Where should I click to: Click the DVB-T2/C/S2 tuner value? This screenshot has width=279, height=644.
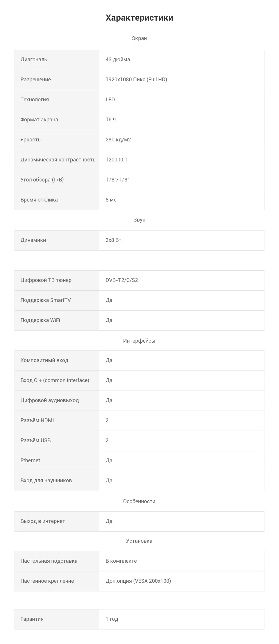click(x=122, y=280)
